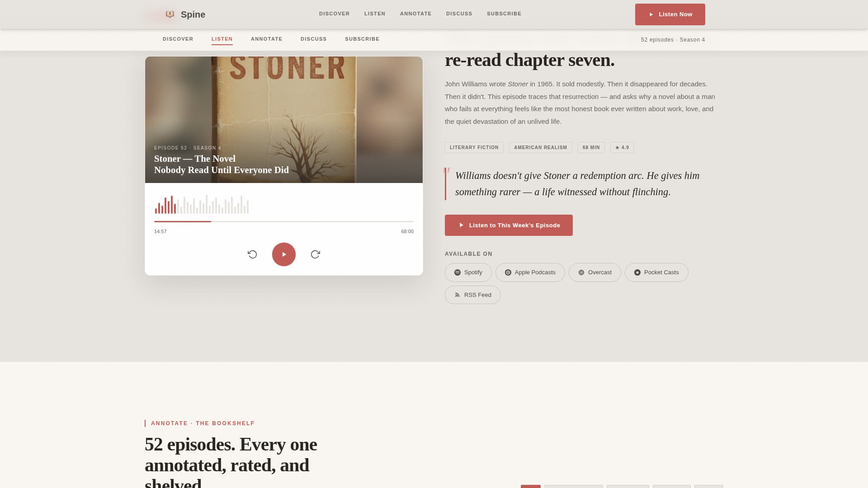Screen dimensions: 868x488
Task: Click the Pocket Casts icon
Action: click(x=637, y=272)
